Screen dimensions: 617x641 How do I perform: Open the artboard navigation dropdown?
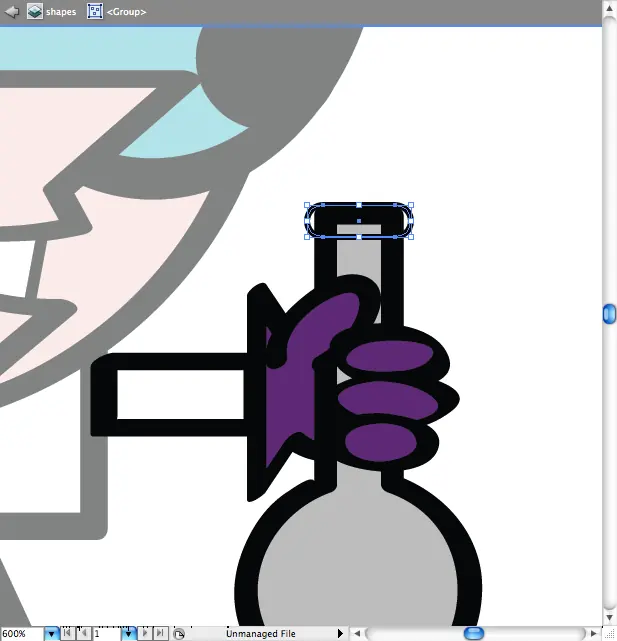tap(129, 634)
